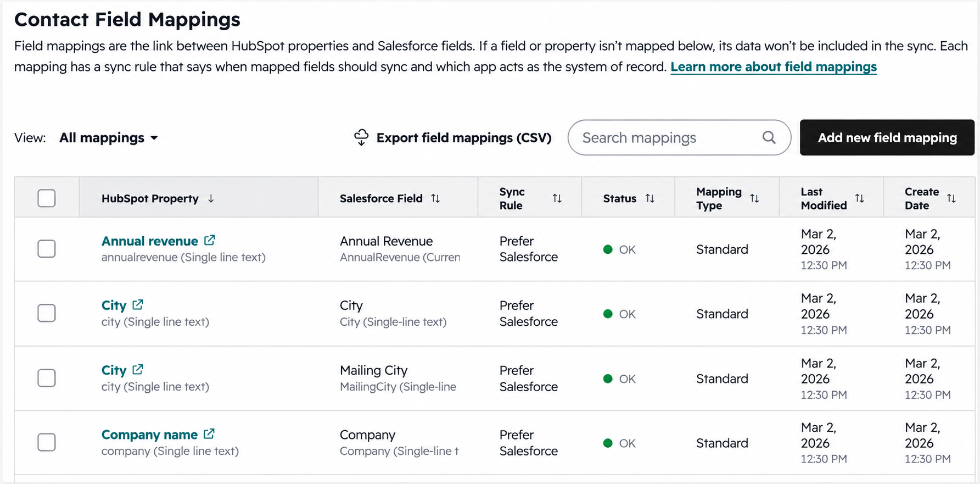Click Contact Field Mappings heading
Viewport: 980px width, 484px height.
click(127, 19)
